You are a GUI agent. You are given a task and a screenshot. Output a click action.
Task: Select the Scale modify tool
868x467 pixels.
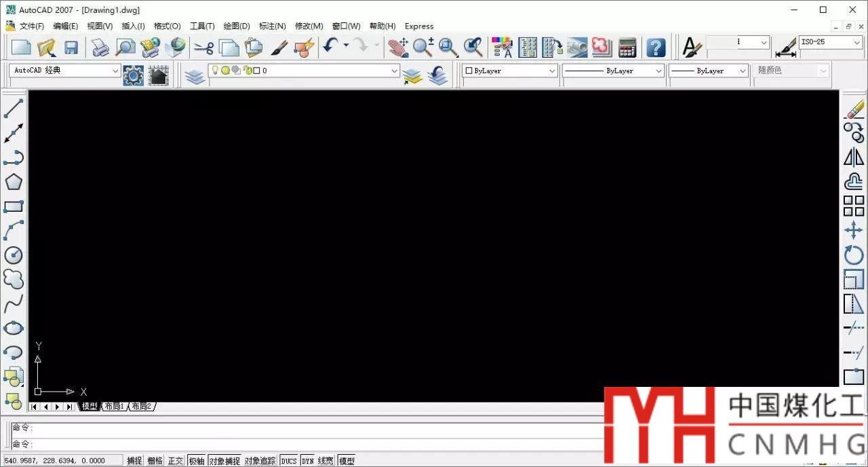coord(854,279)
